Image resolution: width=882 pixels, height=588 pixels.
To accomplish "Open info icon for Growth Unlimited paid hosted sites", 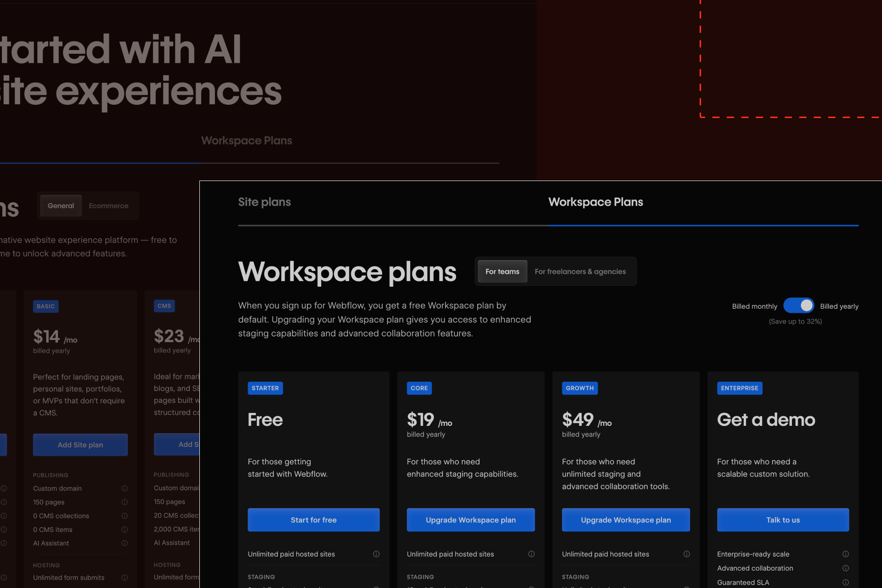I will [687, 554].
